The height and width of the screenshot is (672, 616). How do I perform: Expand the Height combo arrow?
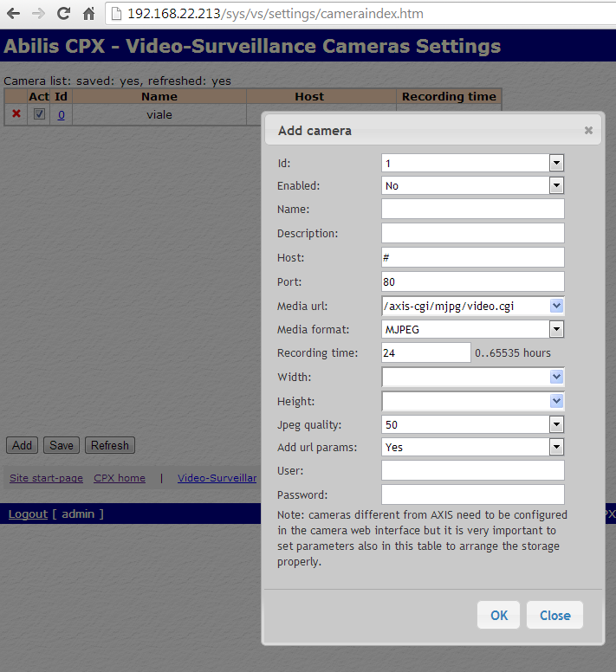(556, 401)
